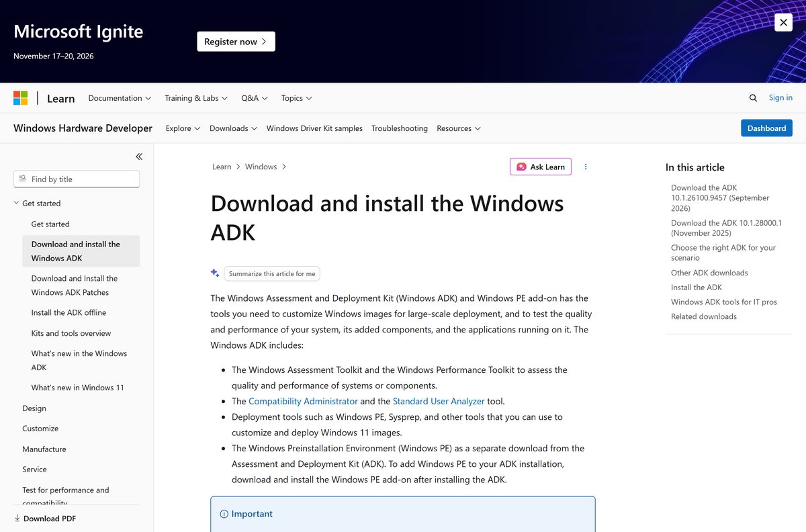Jump to Download the ADK 10.1.26100.9457

click(x=720, y=198)
